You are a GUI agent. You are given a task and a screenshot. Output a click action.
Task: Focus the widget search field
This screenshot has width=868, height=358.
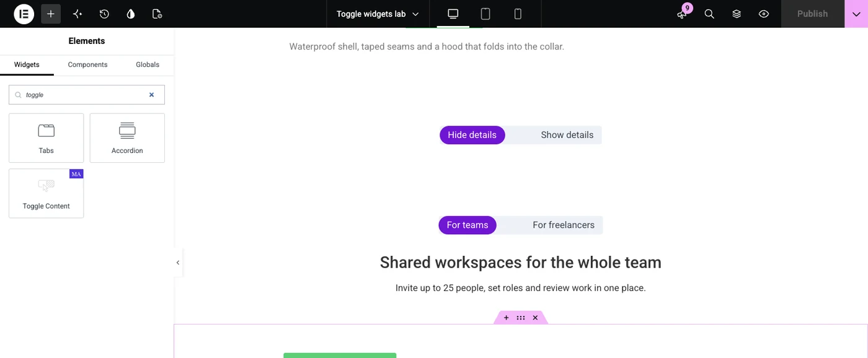point(87,95)
